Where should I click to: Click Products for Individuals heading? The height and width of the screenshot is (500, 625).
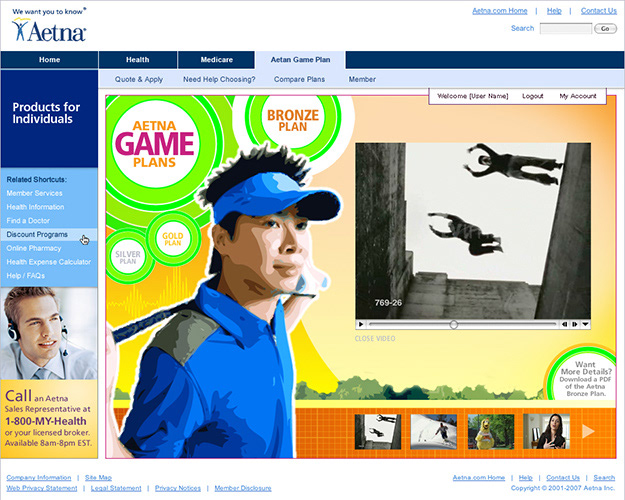click(46, 113)
